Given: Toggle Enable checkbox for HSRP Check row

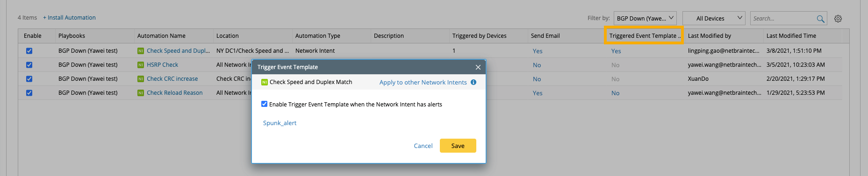Looking at the screenshot, I should pos(29,65).
